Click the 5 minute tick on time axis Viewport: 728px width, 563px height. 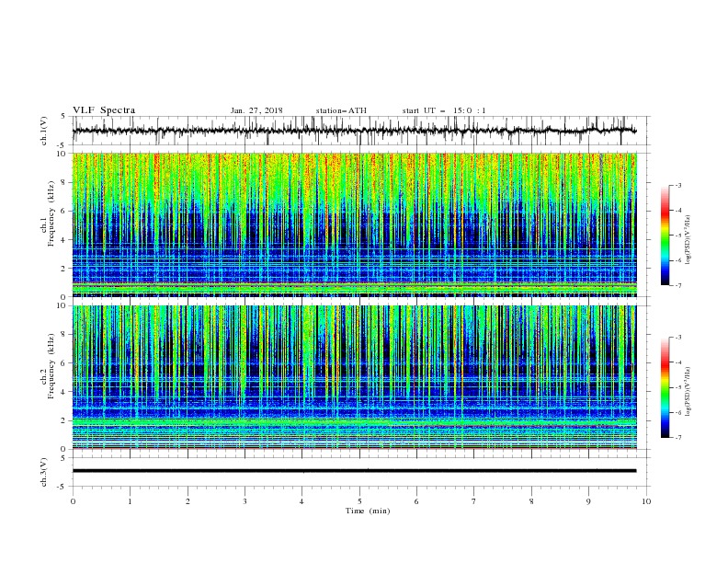point(359,501)
